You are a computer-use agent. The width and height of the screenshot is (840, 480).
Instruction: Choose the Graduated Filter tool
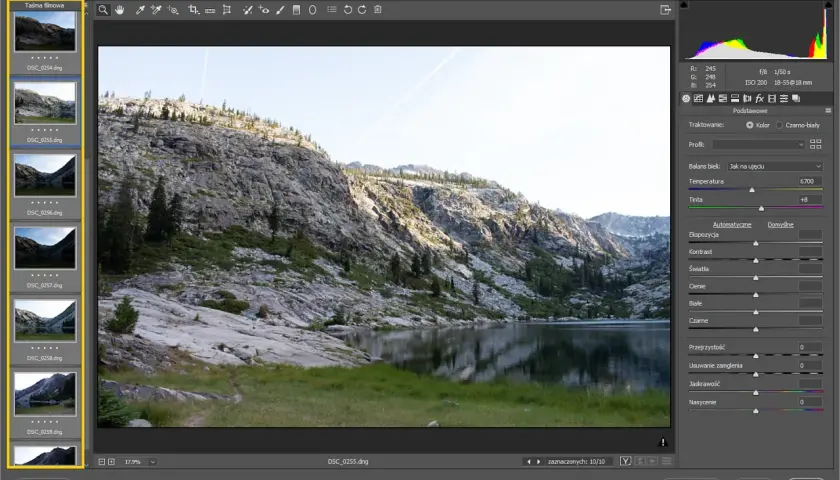[296, 10]
